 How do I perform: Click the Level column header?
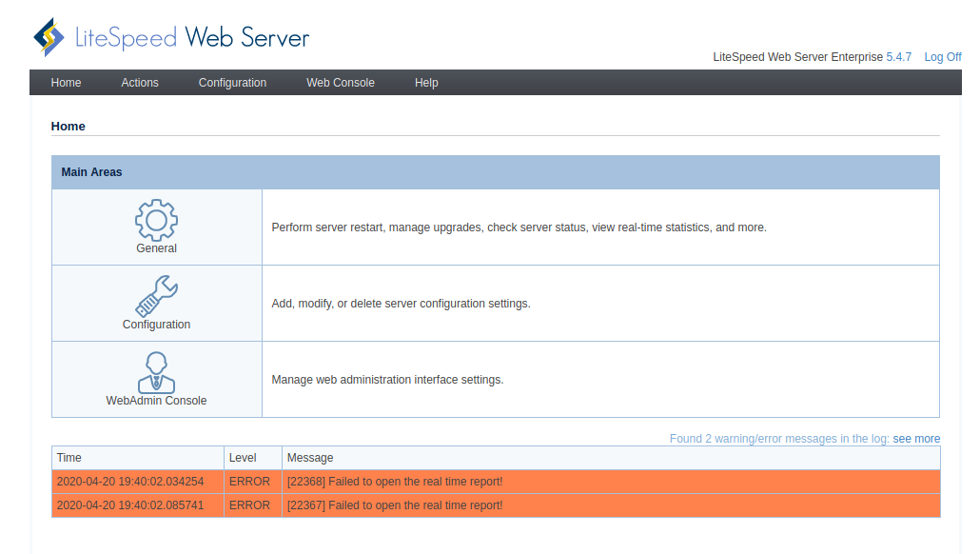[x=244, y=458]
